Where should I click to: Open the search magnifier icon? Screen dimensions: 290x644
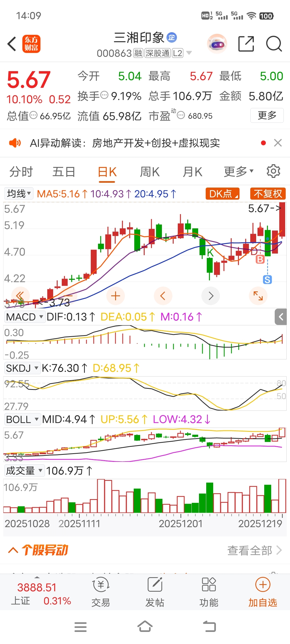tap(274, 44)
